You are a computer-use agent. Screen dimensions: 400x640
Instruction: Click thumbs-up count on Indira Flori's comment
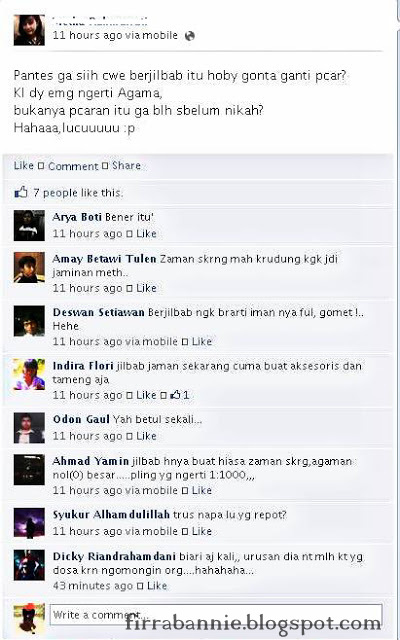(x=180, y=395)
